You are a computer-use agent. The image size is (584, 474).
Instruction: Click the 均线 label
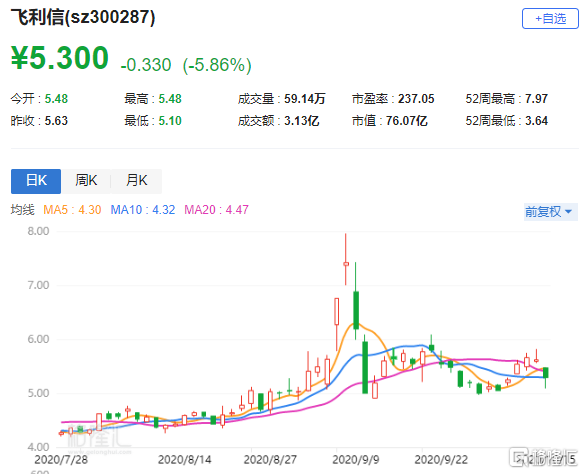pyautogui.click(x=22, y=210)
